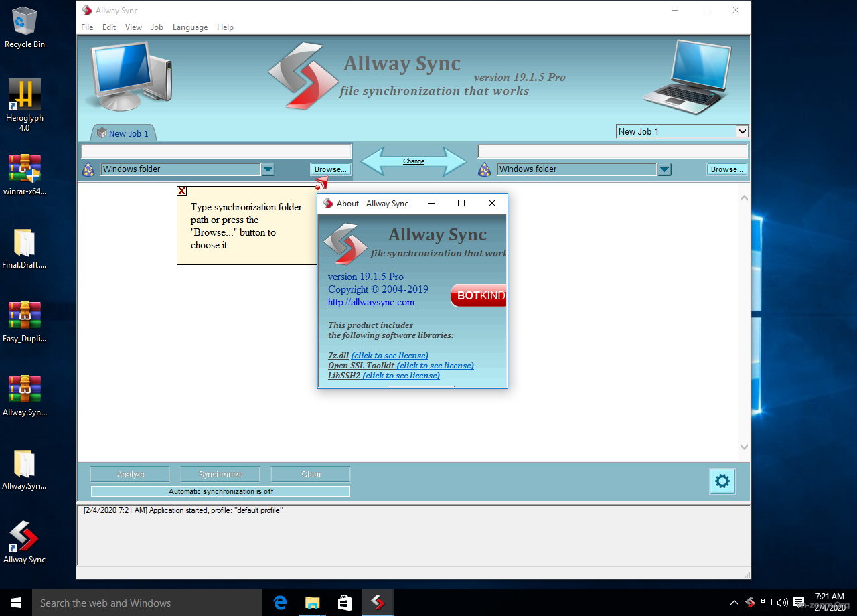Open the gear settings icon in main window

pyautogui.click(x=722, y=481)
